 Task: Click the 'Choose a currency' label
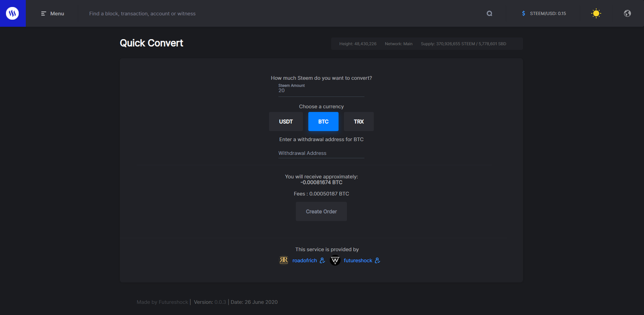321,107
